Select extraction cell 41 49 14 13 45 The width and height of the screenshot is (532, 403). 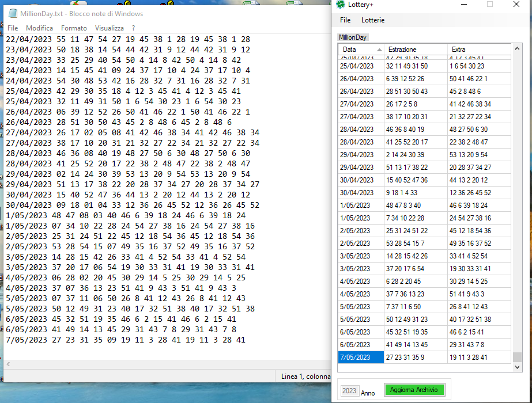tap(416, 345)
